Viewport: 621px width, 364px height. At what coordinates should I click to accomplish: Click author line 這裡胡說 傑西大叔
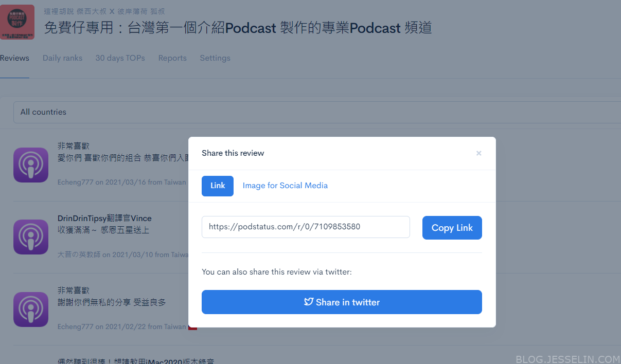coord(104,11)
